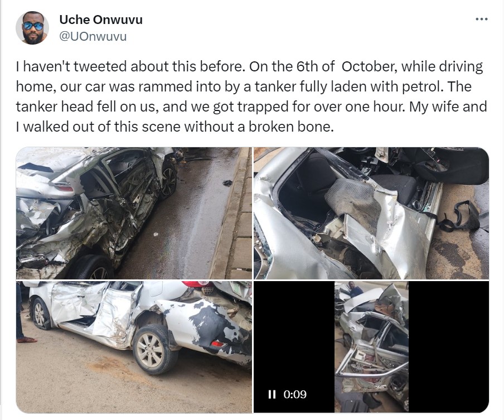This screenshot has width=504, height=420.
Task: Open the bottom-left white car photo
Action: pos(134,347)
